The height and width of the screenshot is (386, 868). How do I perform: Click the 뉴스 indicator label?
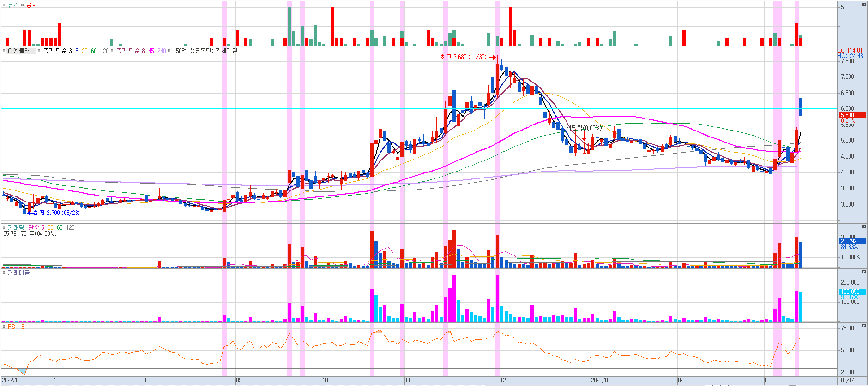coord(13,5)
